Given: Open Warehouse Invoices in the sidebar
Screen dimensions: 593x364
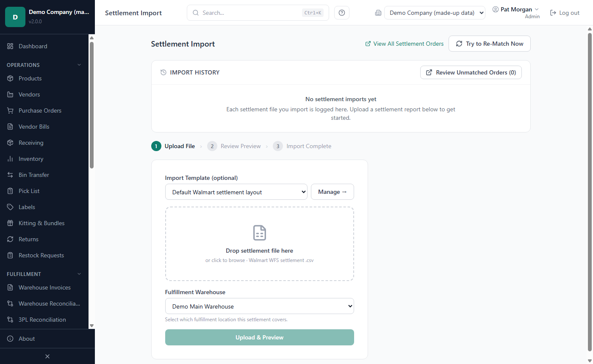Looking at the screenshot, I should point(44,287).
